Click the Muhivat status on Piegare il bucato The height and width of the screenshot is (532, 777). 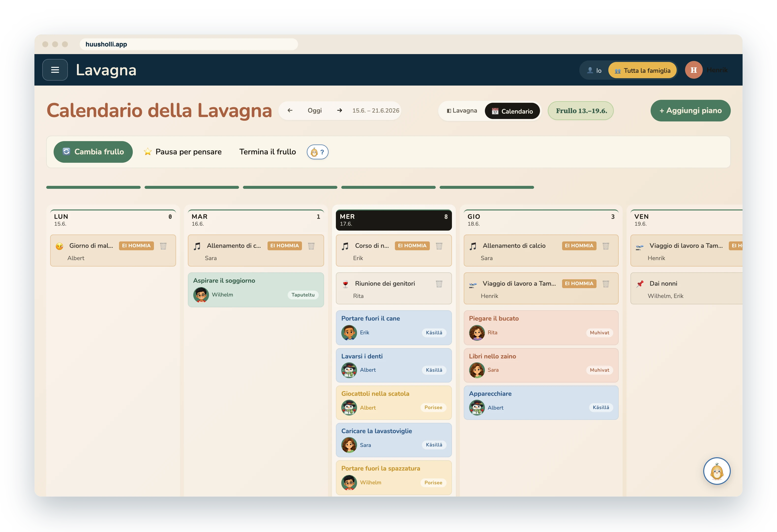click(x=599, y=333)
